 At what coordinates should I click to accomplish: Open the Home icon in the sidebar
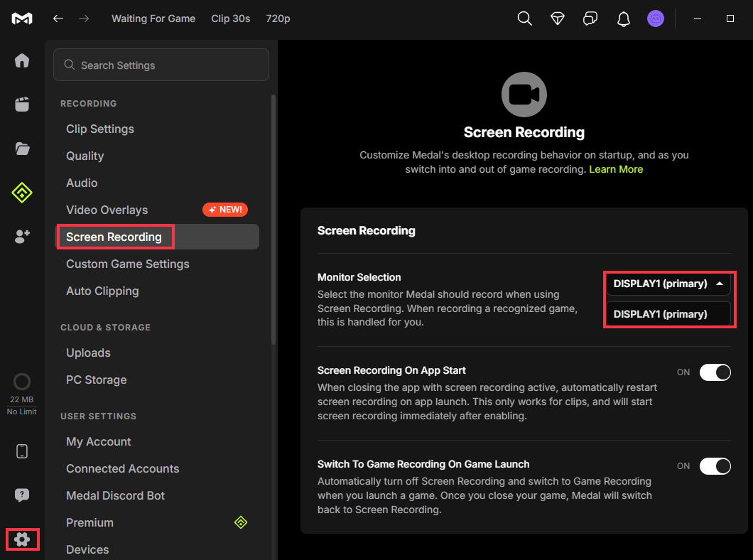click(x=22, y=60)
